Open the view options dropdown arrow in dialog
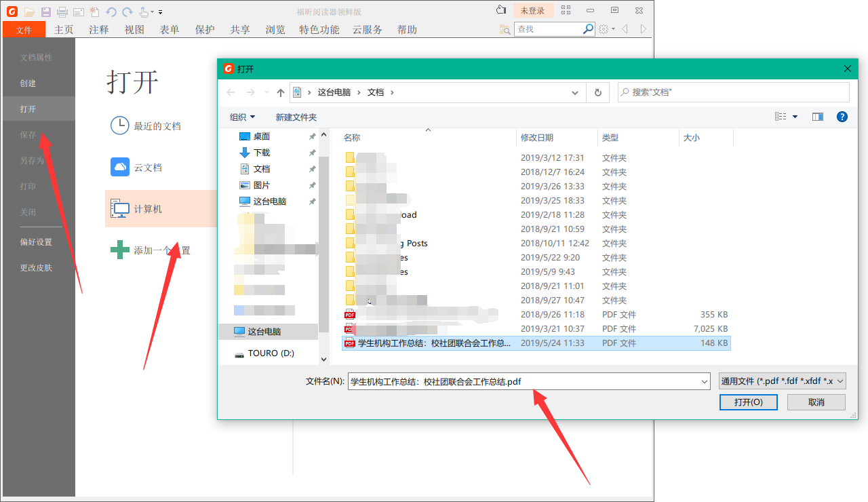868x502 pixels. coord(795,117)
